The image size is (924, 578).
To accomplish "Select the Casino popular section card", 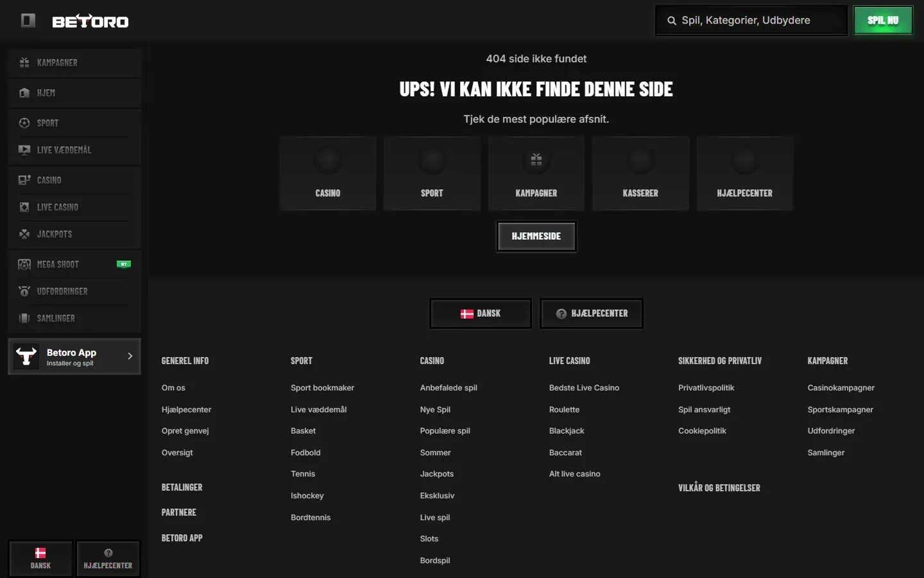I will [328, 173].
